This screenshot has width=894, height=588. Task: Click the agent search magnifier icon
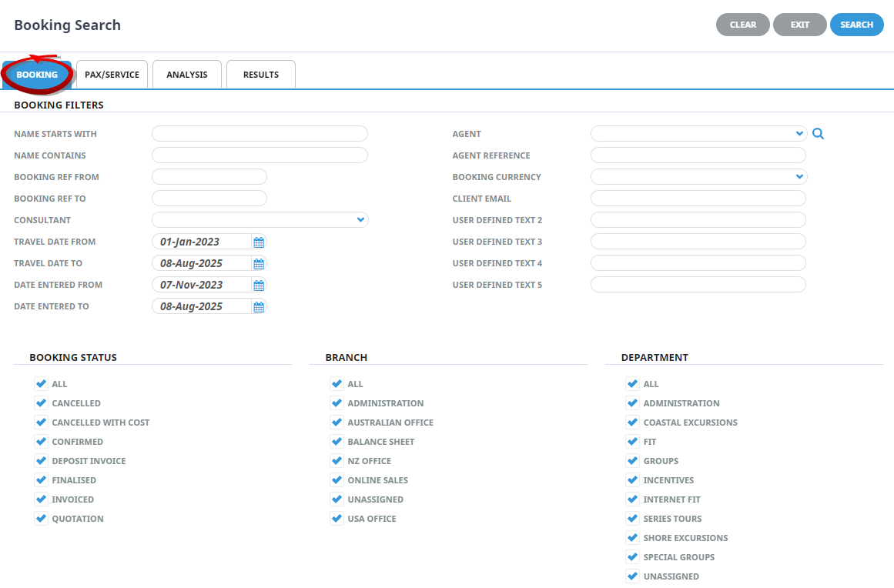coord(818,134)
